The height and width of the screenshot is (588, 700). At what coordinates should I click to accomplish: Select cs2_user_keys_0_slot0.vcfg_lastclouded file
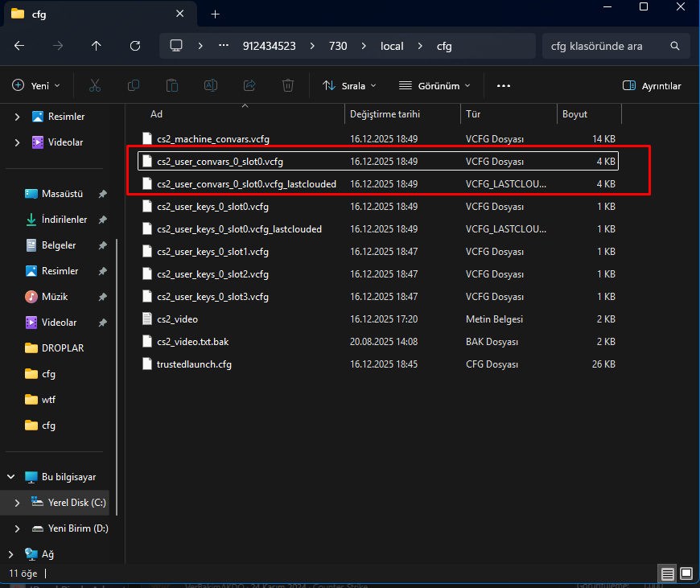pos(378,229)
